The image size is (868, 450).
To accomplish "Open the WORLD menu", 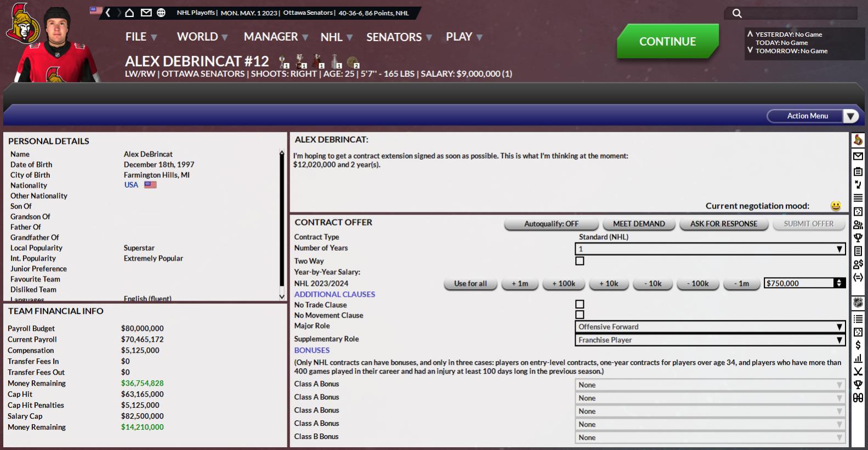I will click(202, 37).
